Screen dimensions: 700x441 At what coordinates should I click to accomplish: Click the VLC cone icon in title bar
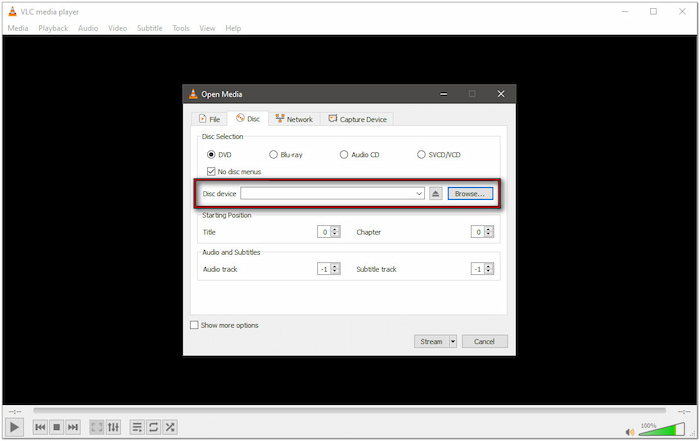12,12
